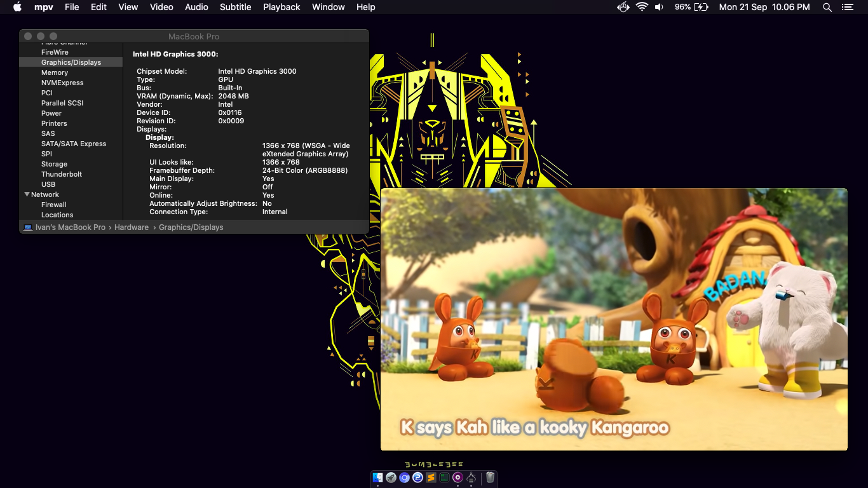This screenshot has height=488, width=868.
Task: Click the 'Internal' connection type value
Action: 275,212
